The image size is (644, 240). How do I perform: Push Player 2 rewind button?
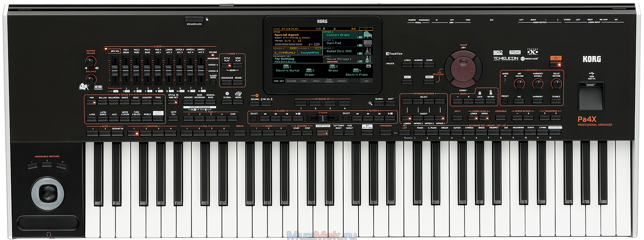pyautogui.click(x=357, y=118)
